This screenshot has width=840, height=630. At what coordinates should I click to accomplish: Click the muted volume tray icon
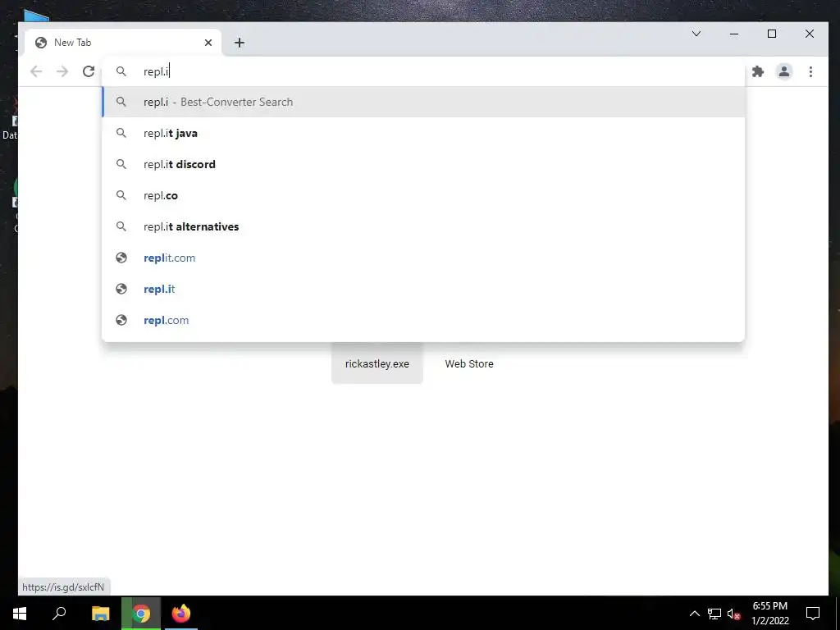coord(733,614)
